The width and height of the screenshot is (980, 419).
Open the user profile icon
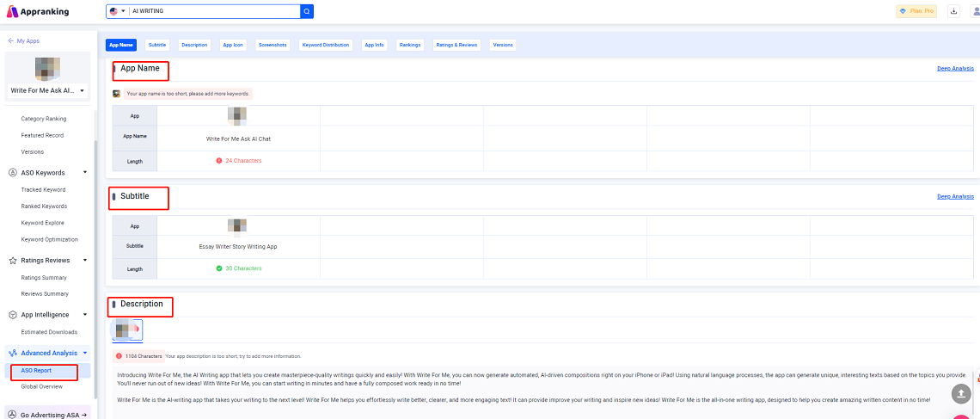pos(975,11)
